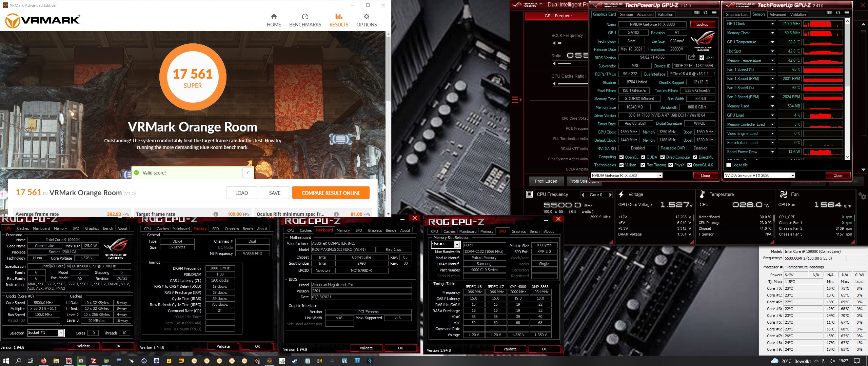Refresh GPU-Z Graphics Card window
The width and height of the screenshot is (868, 366).
[705, 13]
